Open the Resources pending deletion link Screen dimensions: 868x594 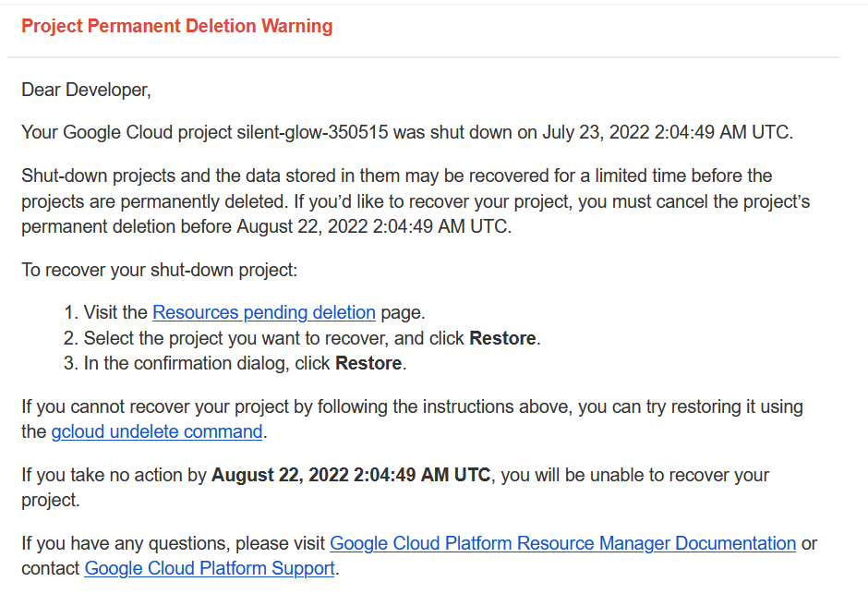coord(263,312)
